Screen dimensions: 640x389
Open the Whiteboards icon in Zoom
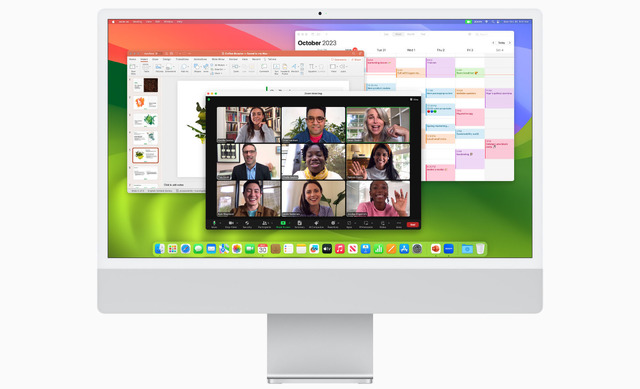pos(366,224)
